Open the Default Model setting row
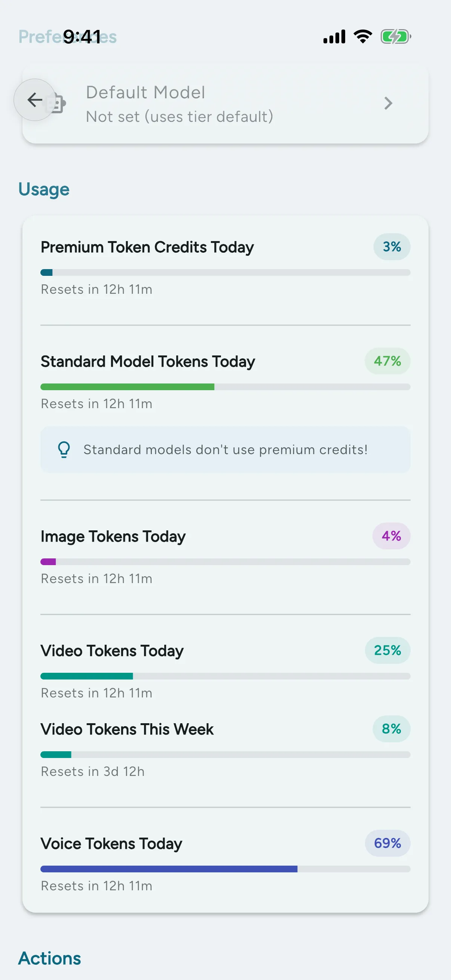 click(x=225, y=104)
